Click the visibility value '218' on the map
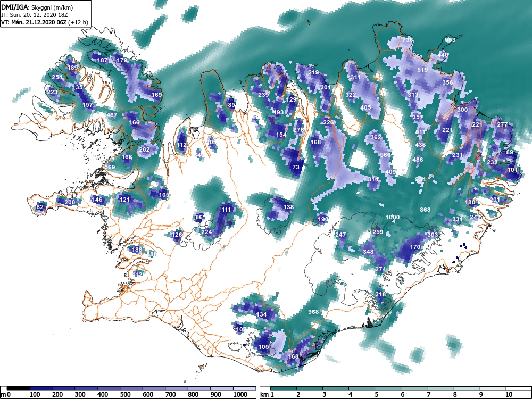 coord(380,294)
